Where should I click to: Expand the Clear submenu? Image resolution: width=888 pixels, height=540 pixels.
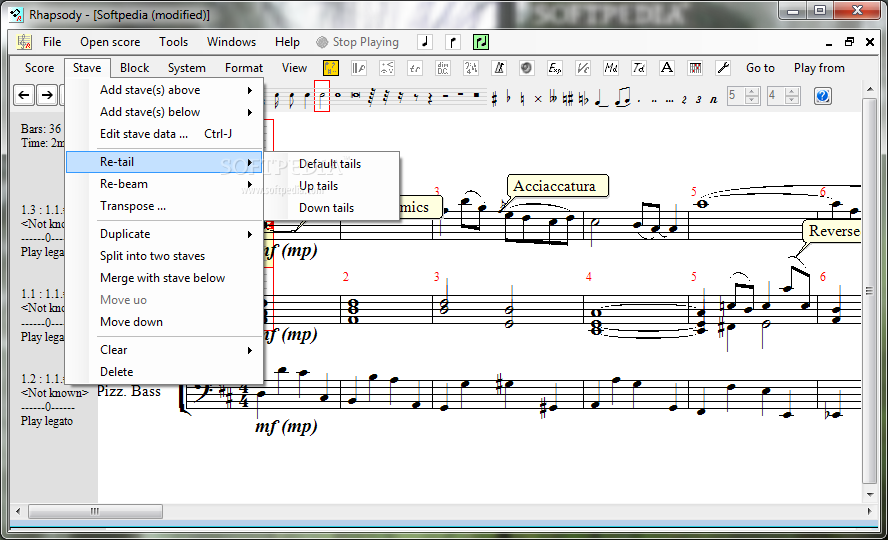coord(164,350)
